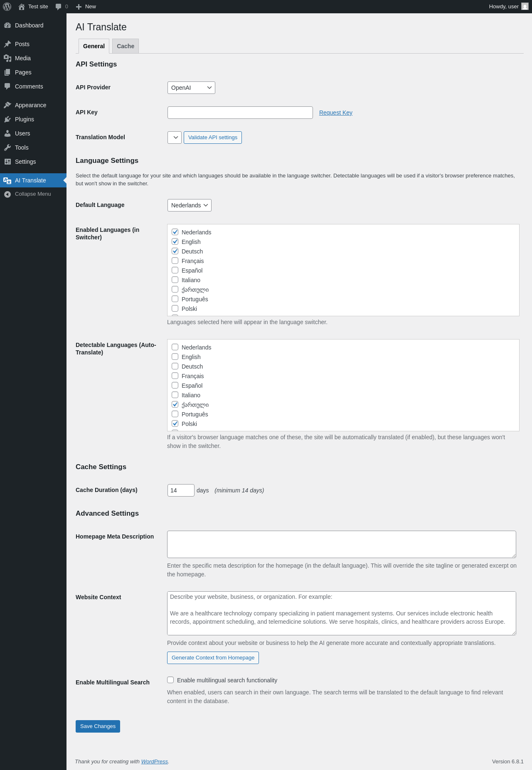
Task: Open the Settings menu item
Action: coord(33,162)
